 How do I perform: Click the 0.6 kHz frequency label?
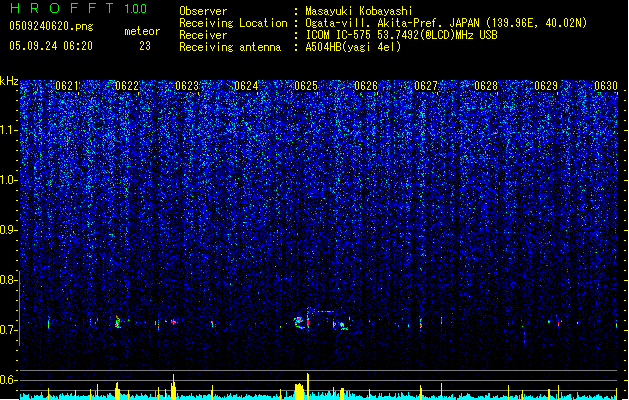coord(8,380)
